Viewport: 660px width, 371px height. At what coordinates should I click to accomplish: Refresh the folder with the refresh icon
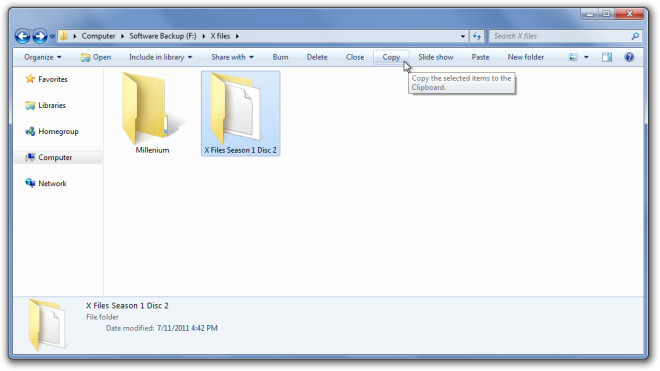[476, 36]
